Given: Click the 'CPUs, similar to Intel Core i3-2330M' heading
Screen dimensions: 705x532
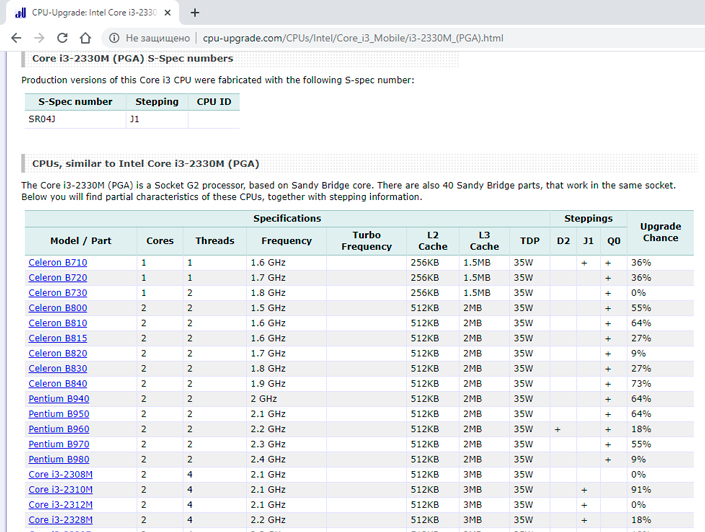Looking at the screenshot, I should click(146, 164).
